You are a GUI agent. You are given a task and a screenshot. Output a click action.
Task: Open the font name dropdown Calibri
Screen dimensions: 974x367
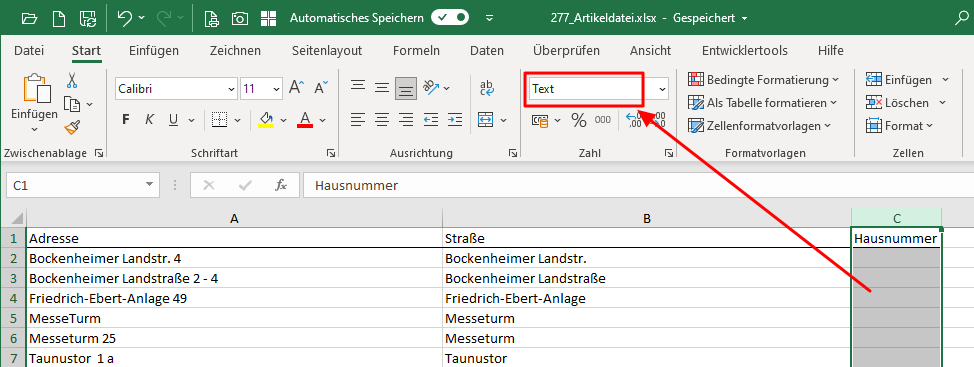tap(231, 89)
